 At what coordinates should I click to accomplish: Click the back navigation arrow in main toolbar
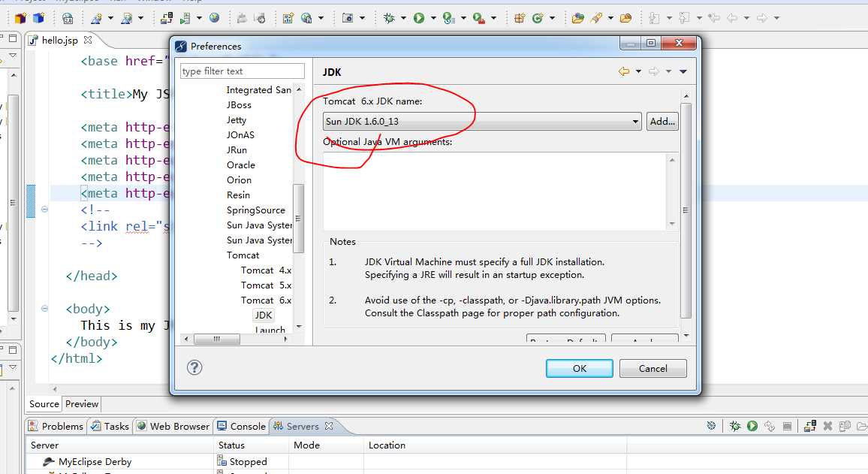coord(732,18)
